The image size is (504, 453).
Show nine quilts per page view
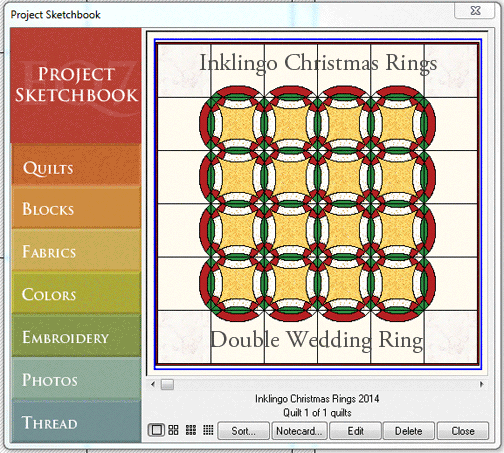[191, 430]
